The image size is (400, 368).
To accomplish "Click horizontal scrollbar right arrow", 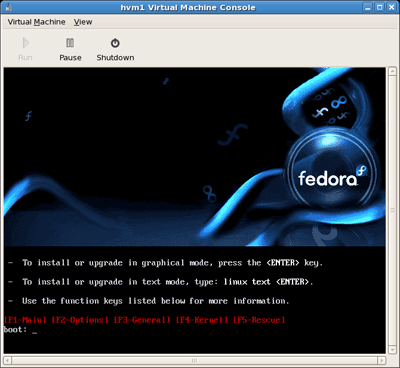I will coord(382,360).
